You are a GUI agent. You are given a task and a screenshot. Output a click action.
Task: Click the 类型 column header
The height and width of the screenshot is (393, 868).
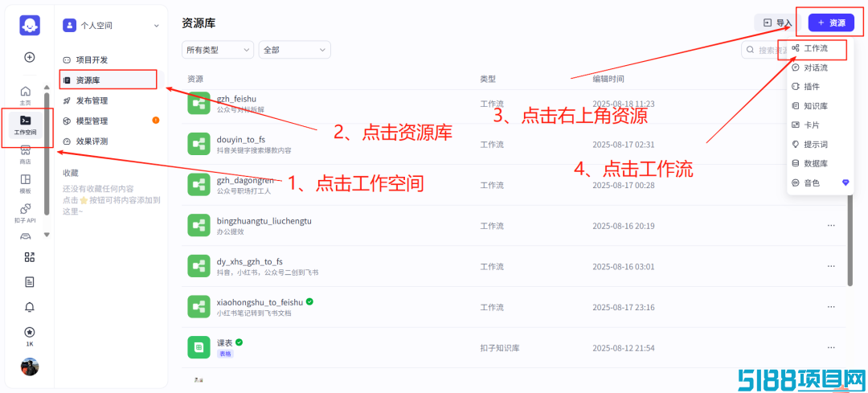[488, 79]
